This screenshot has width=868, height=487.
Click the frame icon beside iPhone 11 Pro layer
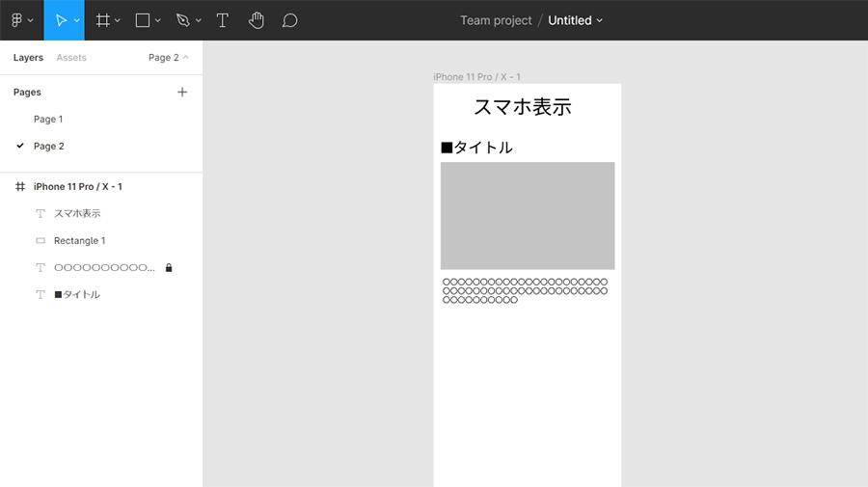click(20, 186)
